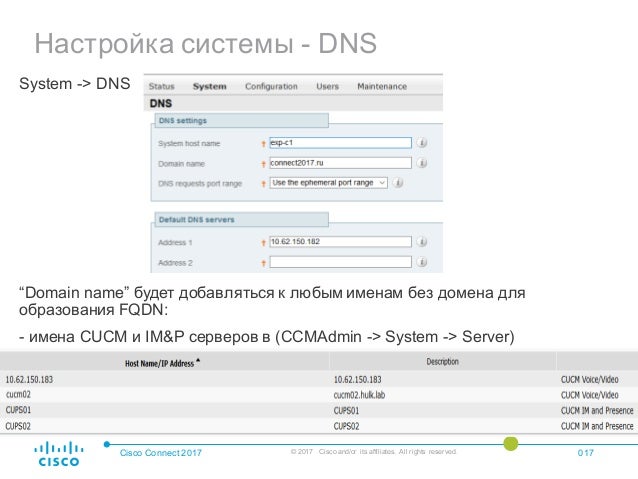Open the CUPS01 host entry
The width and height of the screenshot is (638, 479).
(x=18, y=410)
